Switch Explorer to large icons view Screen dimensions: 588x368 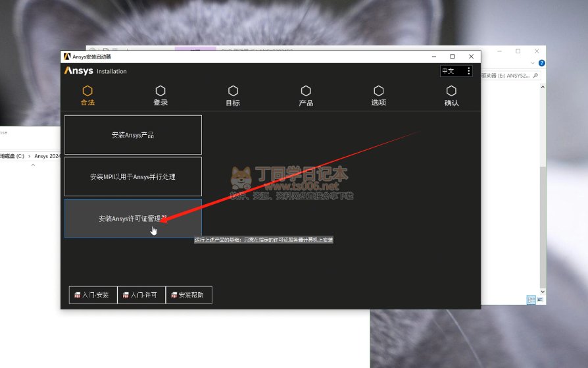[540, 300]
